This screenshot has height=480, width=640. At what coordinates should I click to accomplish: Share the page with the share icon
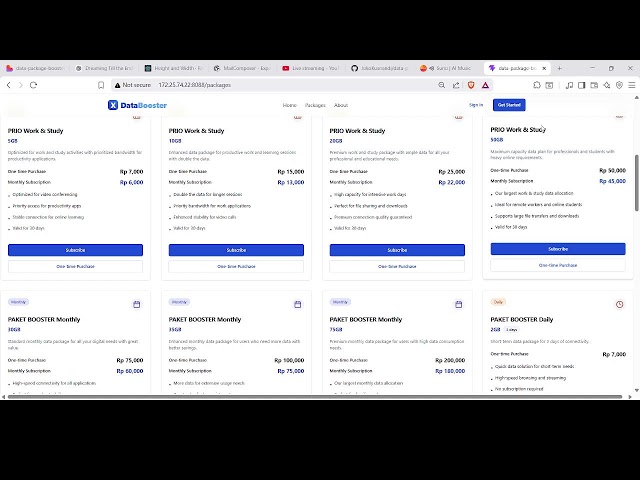(456, 85)
